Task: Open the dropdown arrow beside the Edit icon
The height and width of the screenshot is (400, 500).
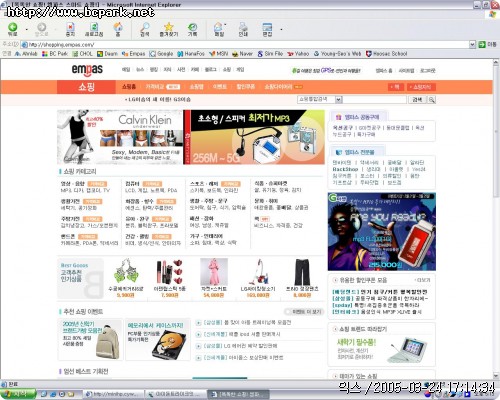Action: coord(281,29)
